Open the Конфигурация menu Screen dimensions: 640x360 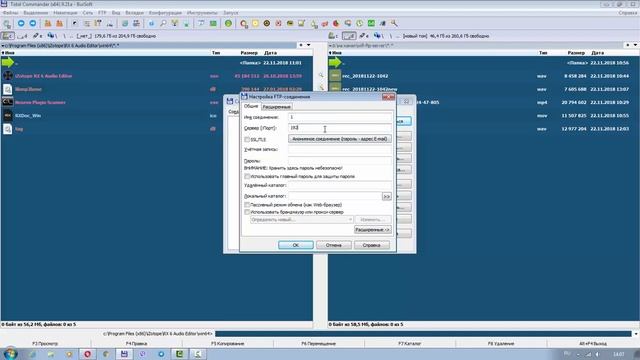[x=165, y=13]
